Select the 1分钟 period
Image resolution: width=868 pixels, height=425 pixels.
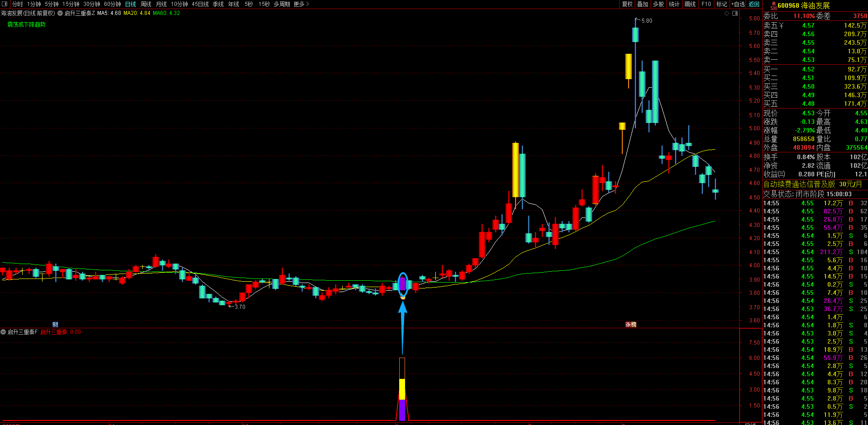(34, 4)
